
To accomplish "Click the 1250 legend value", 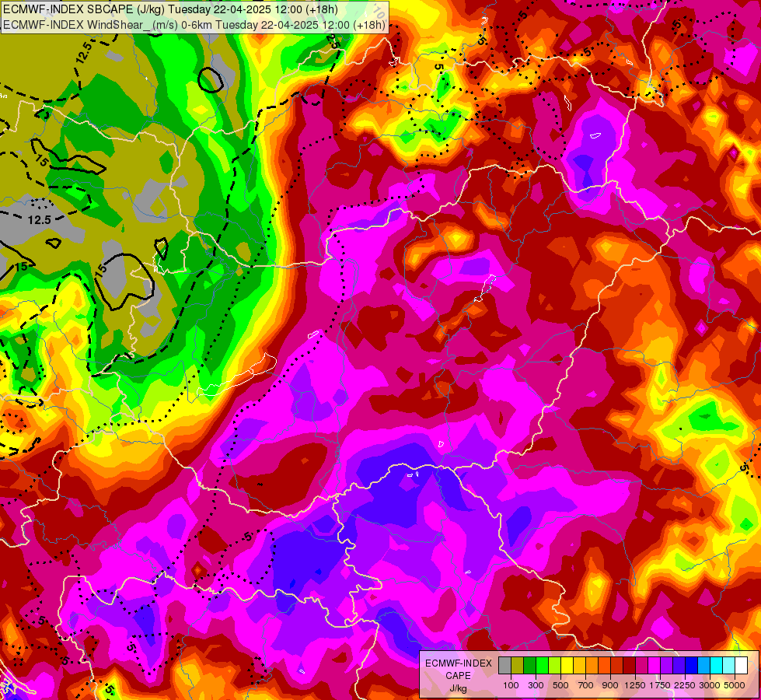I will click(635, 685).
